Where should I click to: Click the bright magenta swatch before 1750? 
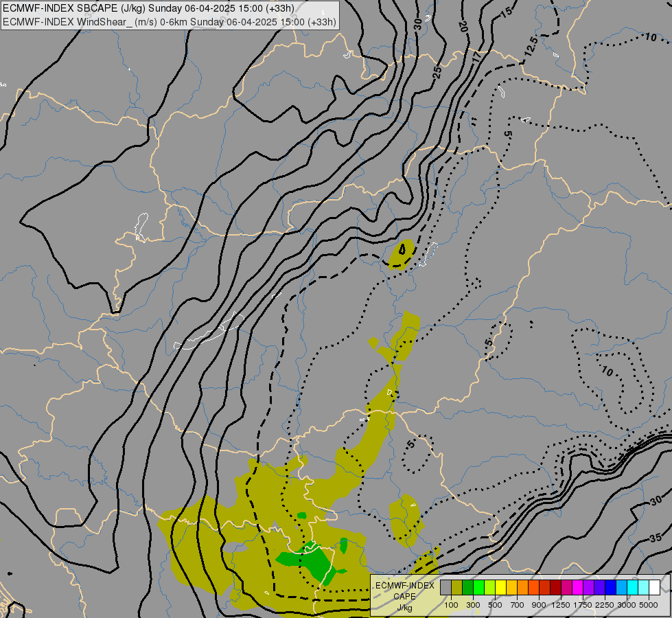click(x=577, y=587)
